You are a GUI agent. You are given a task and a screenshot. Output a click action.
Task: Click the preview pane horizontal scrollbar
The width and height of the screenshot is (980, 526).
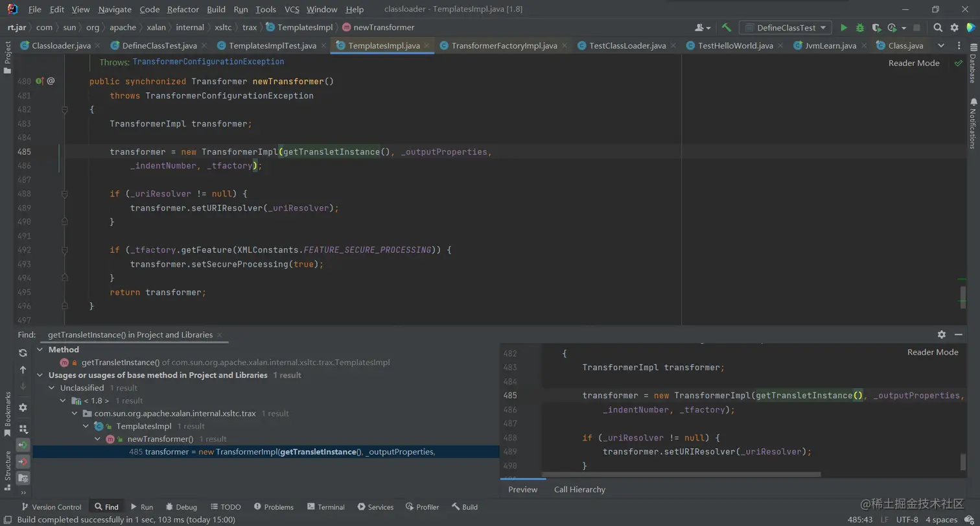coord(681,474)
